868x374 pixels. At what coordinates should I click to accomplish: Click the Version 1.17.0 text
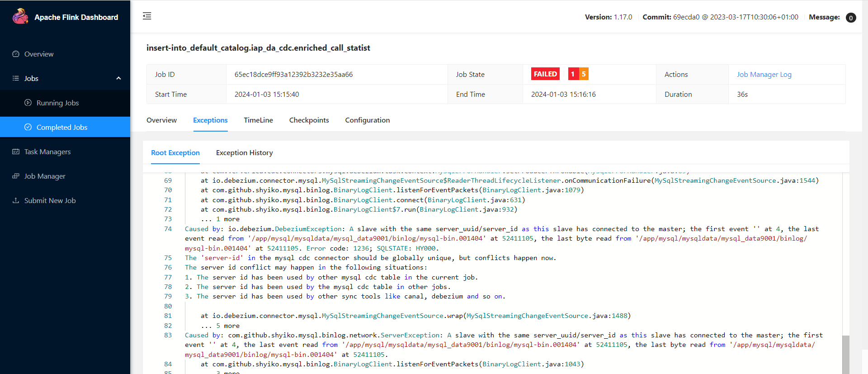pyautogui.click(x=609, y=17)
